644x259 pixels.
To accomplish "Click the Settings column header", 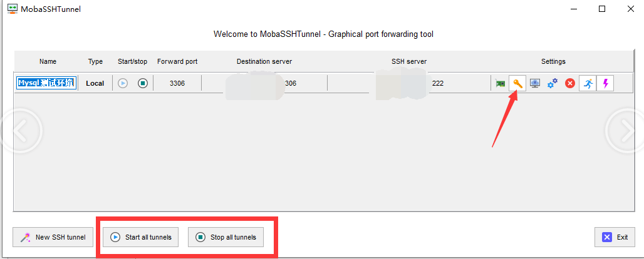I will (553, 61).
